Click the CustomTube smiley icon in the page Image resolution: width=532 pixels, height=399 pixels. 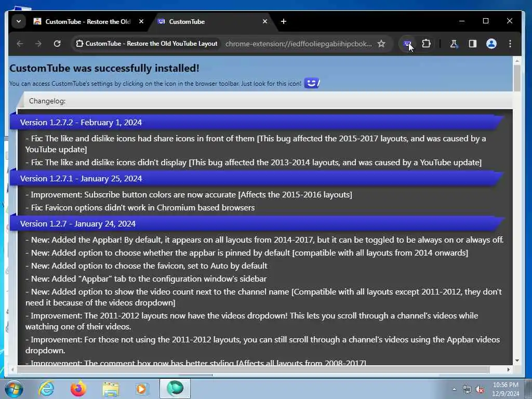point(312,83)
